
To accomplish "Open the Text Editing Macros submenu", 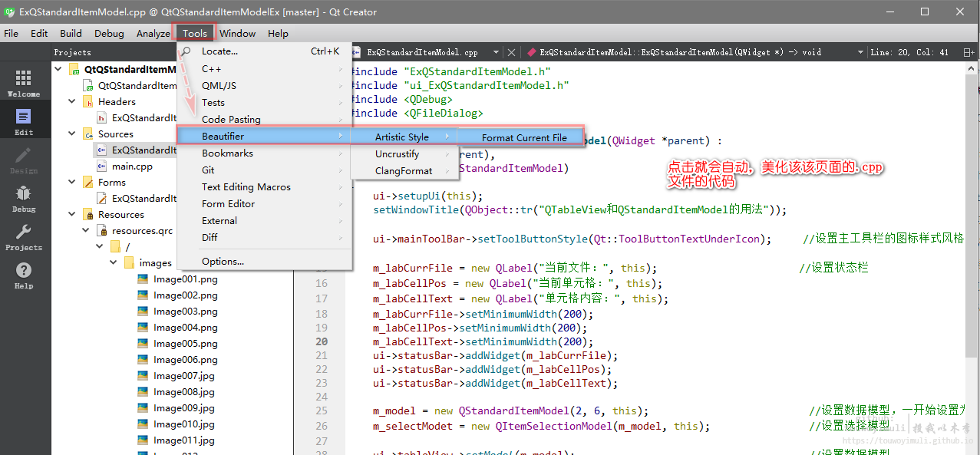I will 264,186.
